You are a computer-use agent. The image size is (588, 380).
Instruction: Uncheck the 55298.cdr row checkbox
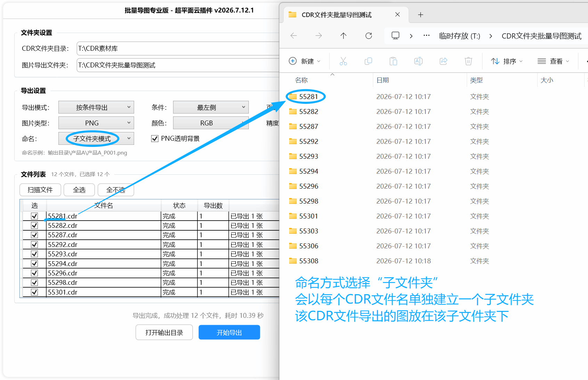click(34, 282)
